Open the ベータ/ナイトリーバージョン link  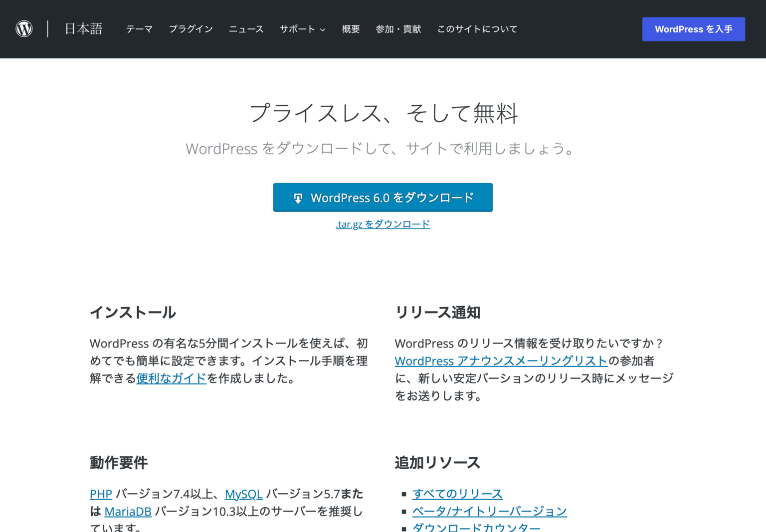coord(489,511)
